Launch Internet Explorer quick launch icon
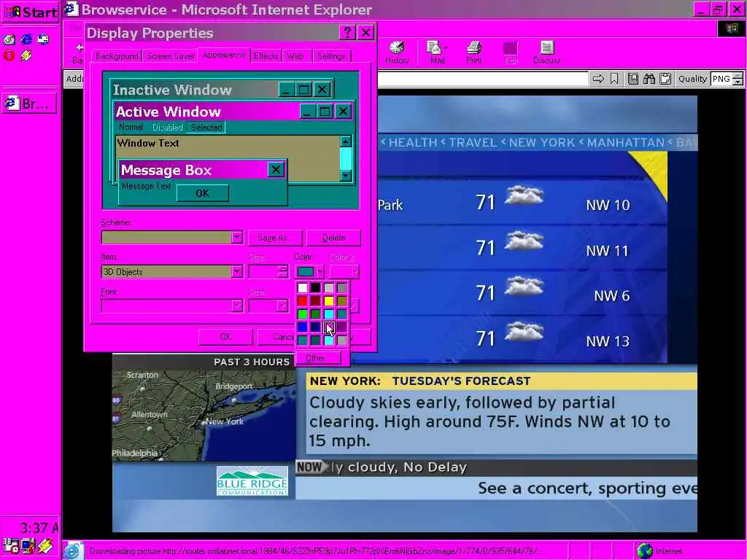747x560 pixels. point(26,39)
